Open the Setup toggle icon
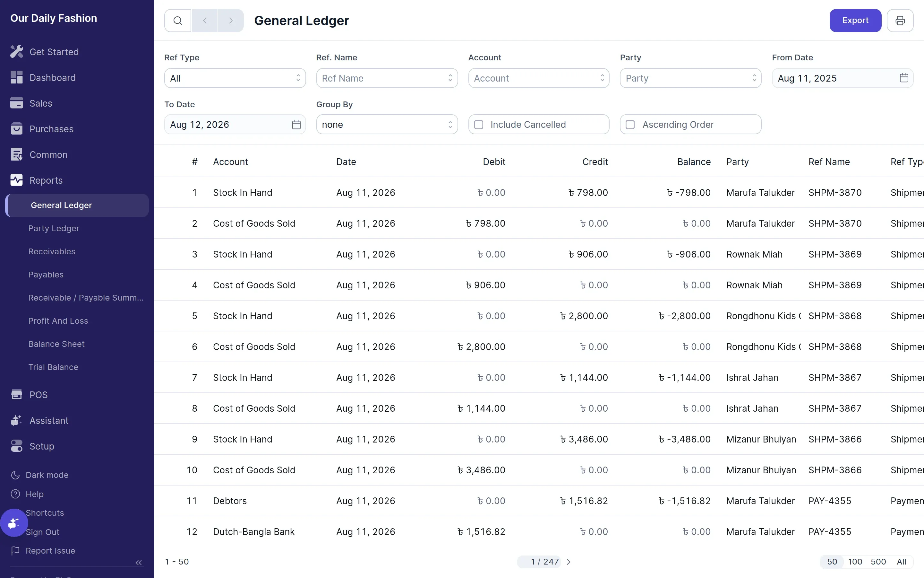The width and height of the screenshot is (924, 578). [x=16, y=446]
